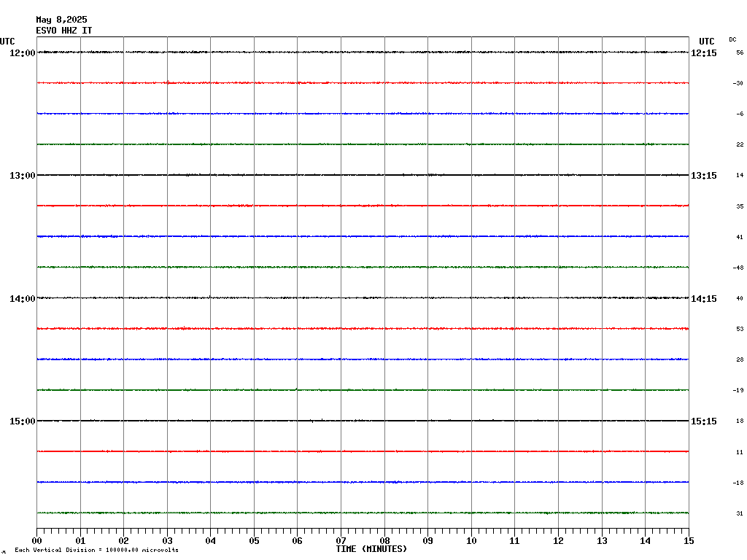Viewport: 747px width, 560px height.
Task: Select DC offset value 40
Action: (740, 298)
